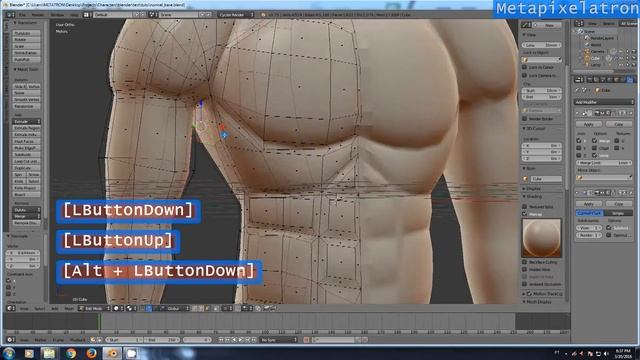The height and width of the screenshot is (360, 640).
Task: Click the scene browse icon in header
Action: tap(153, 15)
